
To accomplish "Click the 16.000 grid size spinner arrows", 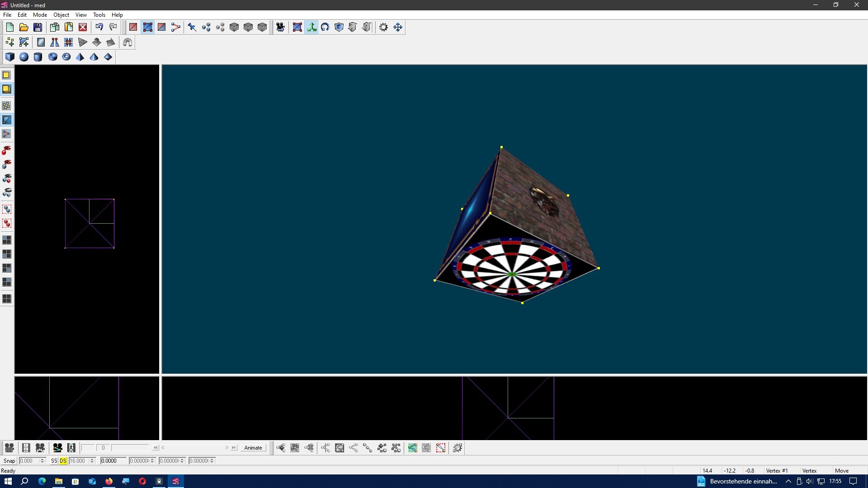I will (x=92, y=461).
